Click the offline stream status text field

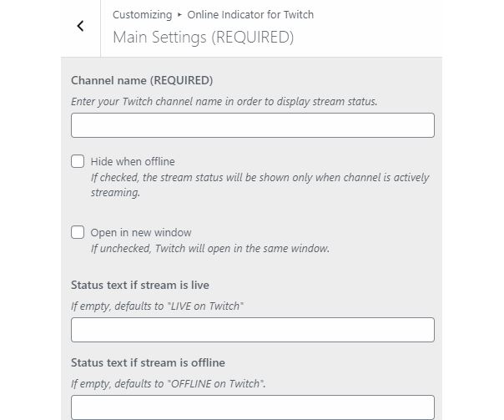coord(253,407)
